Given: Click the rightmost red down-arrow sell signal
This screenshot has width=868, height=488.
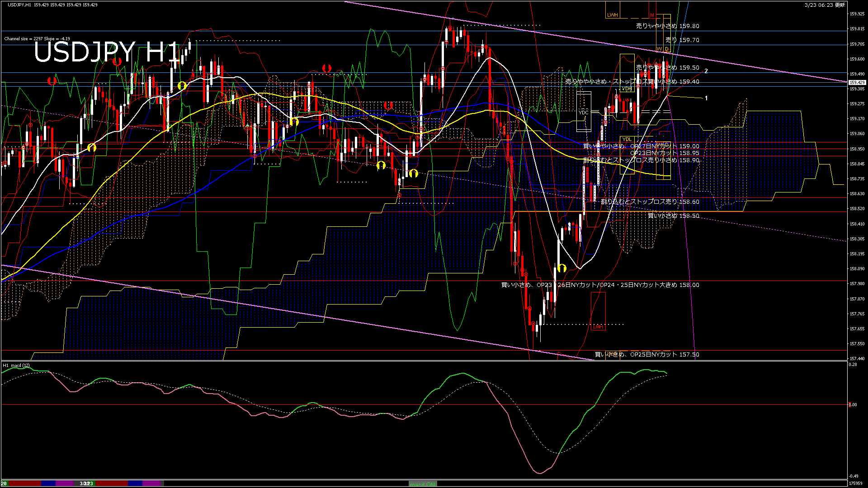Looking at the screenshot, I should pos(388,105).
